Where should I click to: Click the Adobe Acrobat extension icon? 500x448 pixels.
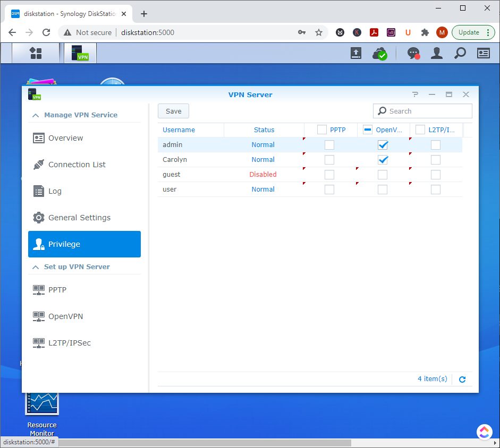(374, 32)
